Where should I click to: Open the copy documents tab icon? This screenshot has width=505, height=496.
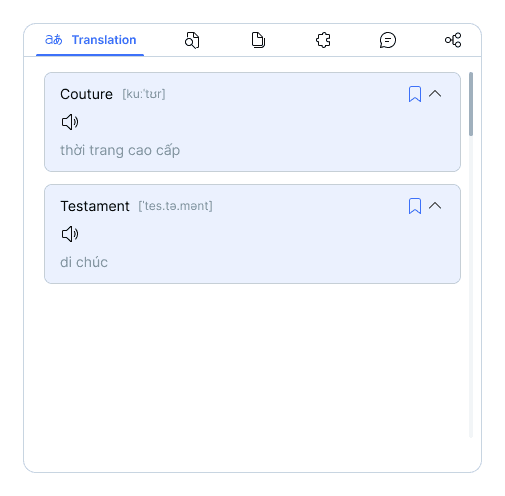(x=258, y=40)
